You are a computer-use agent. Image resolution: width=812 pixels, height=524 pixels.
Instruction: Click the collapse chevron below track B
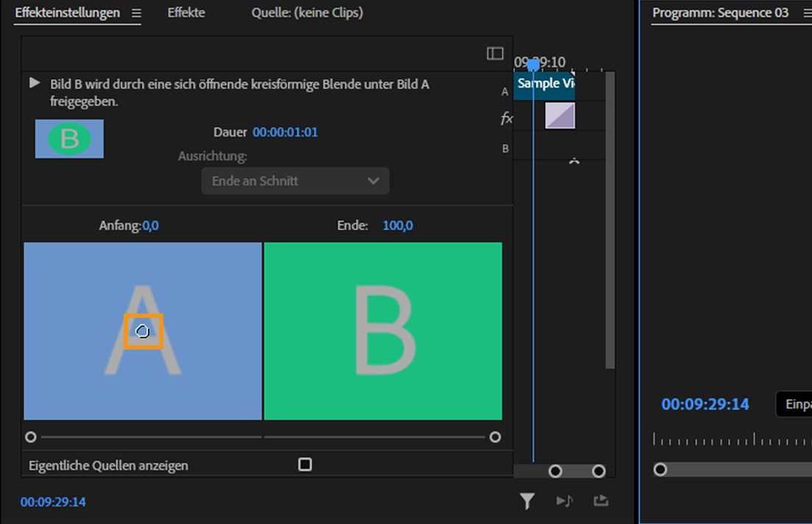(x=573, y=161)
